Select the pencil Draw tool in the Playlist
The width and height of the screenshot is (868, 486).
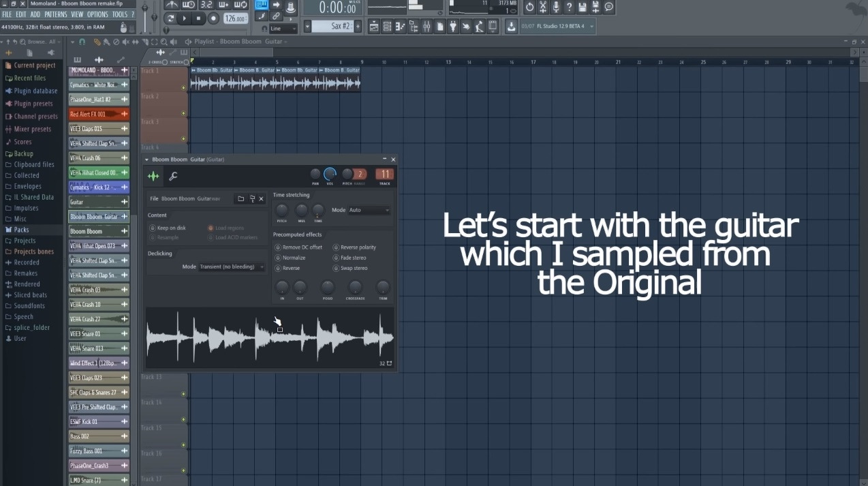tap(97, 42)
